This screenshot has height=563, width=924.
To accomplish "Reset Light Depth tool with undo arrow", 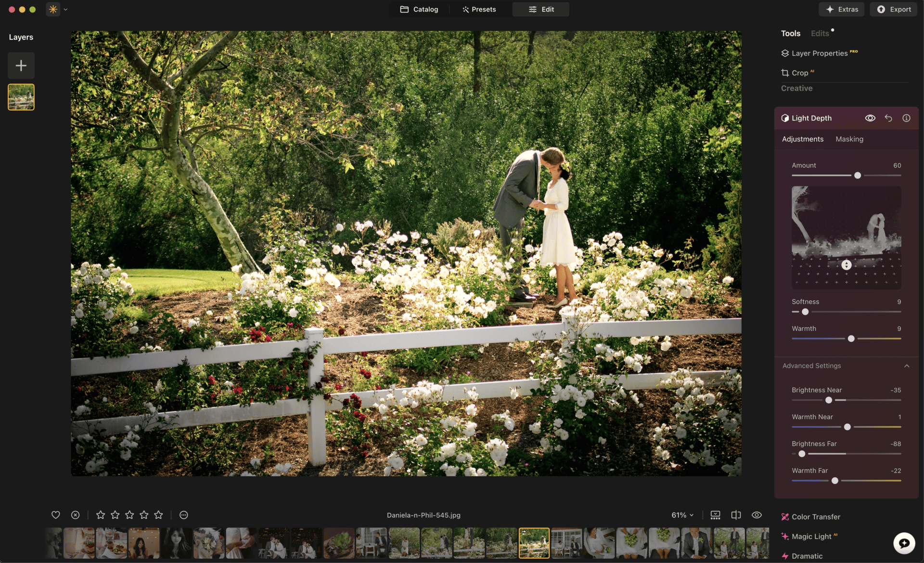I will click(x=888, y=118).
